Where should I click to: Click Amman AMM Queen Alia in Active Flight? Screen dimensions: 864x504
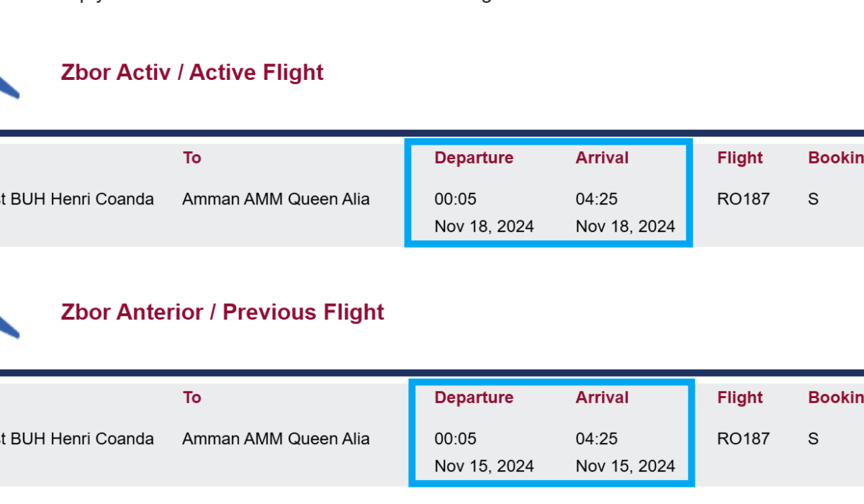pyautogui.click(x=276, y=199)
